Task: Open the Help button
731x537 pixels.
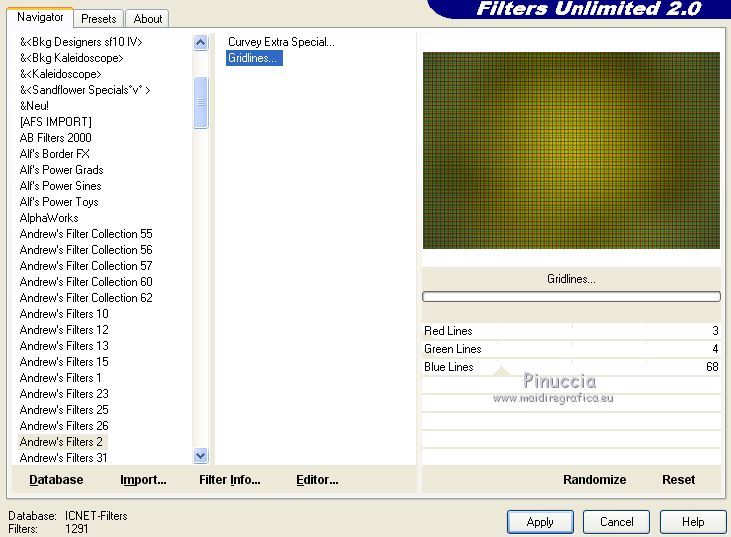Action: tap(693, 522)
